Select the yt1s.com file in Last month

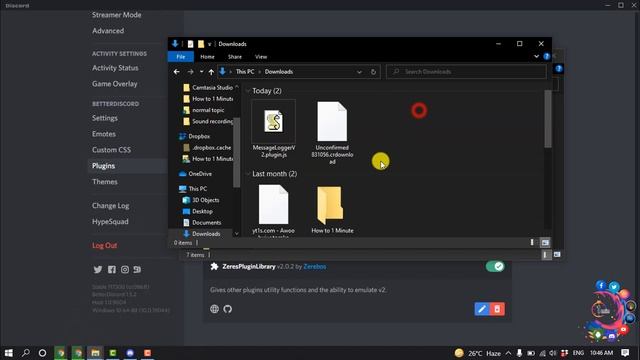point(273,210)
